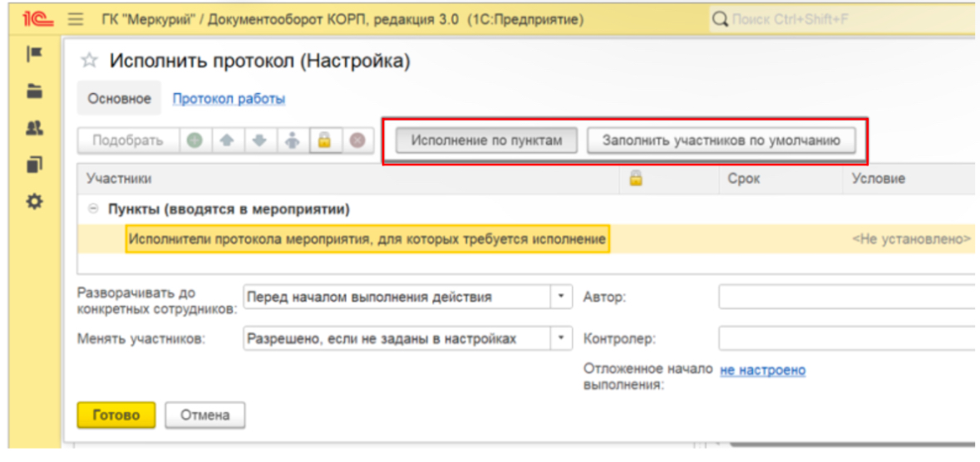The width and height of the screenshot is (980, 462).
Task: Click the search field Поиск Ctrl+Shift+F
Action: pos(844,19)
